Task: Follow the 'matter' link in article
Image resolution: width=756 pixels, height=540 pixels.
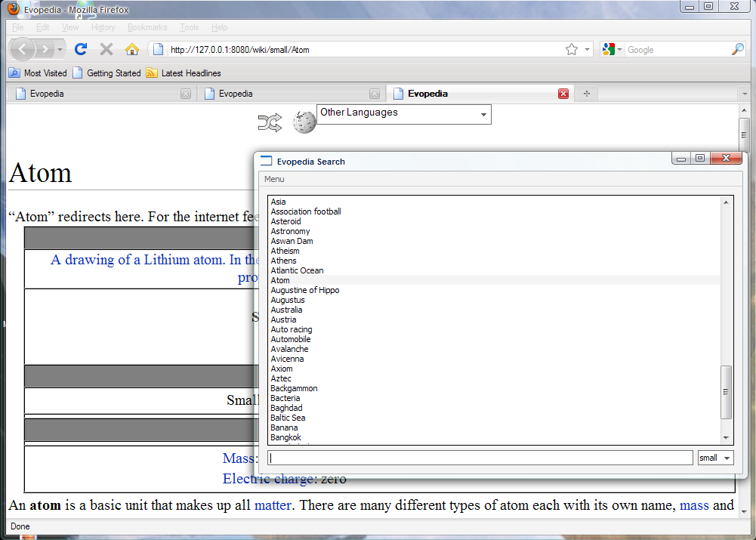Action: (x=272, y=505)
